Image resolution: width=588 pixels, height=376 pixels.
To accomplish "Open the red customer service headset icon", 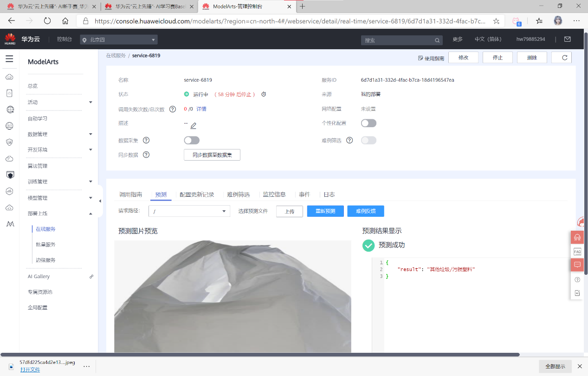I will point(577,237).
